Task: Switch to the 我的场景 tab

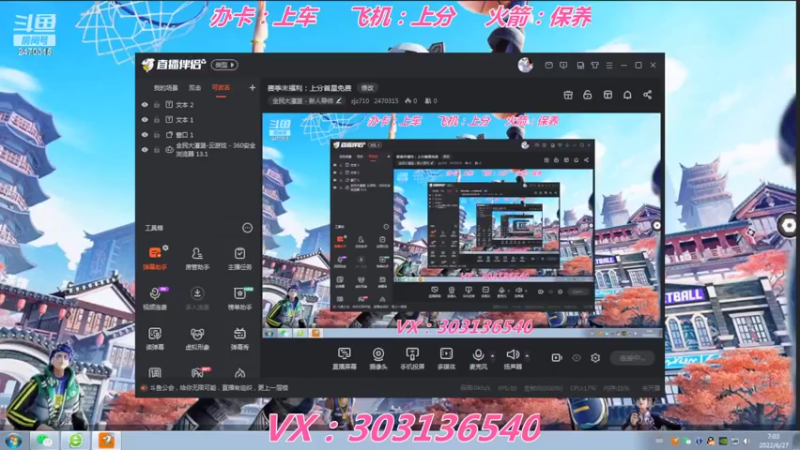Action: pos(166,88)
